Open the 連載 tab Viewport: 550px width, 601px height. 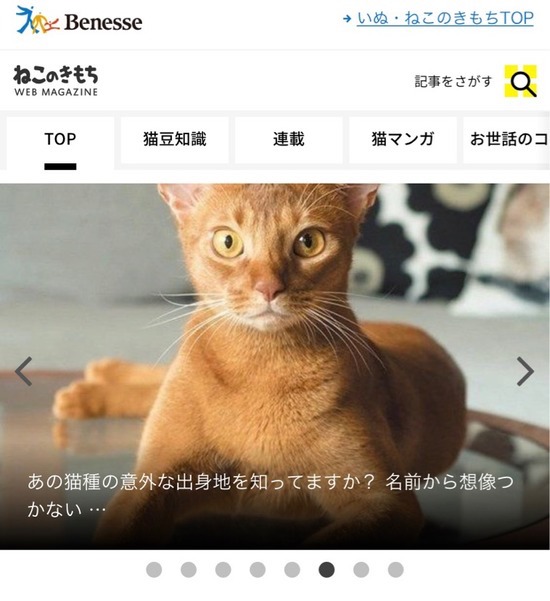tap(289, 140)
